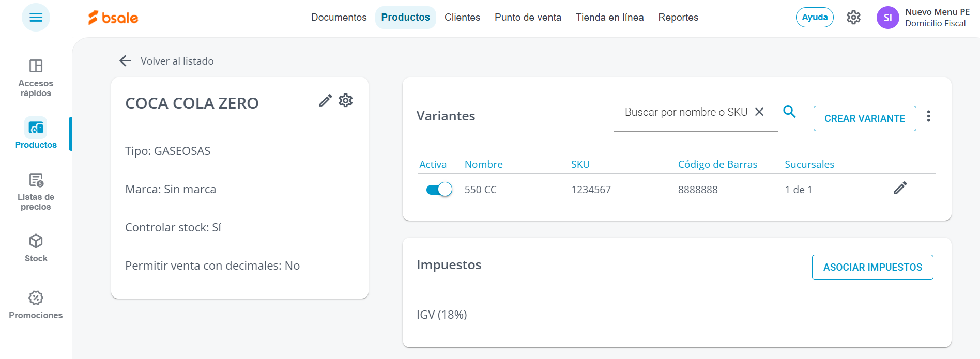Open the Reportes menu
This screenshot has height=359, width=980.
pyautogui.click(x=678, y=18)
